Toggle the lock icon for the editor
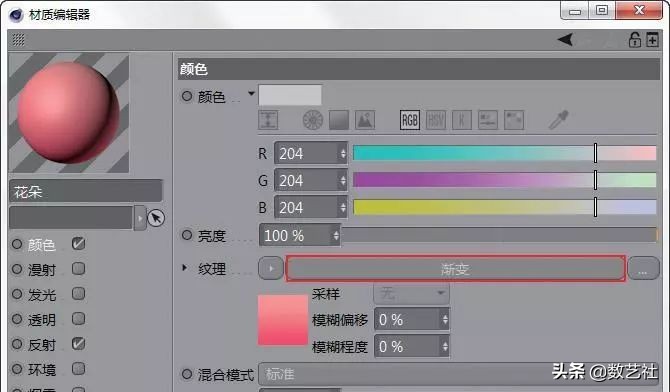Screen dimensions: 670x392 (x=635, y=40)
